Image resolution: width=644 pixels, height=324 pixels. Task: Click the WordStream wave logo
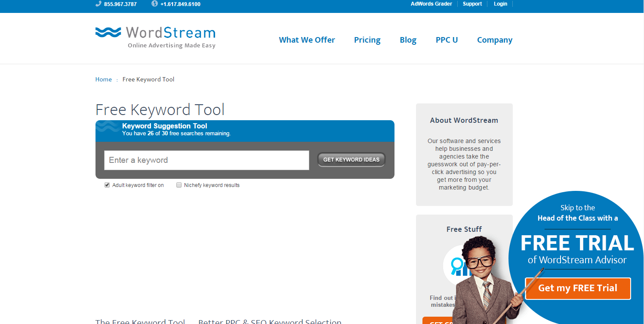[108, 31]
